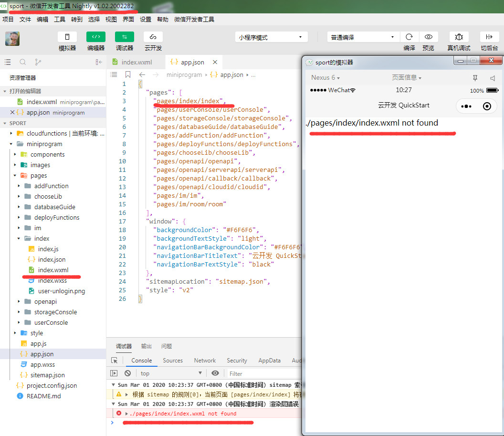Open the 文件 menu

pyautogui.click(x=25, y=19)
